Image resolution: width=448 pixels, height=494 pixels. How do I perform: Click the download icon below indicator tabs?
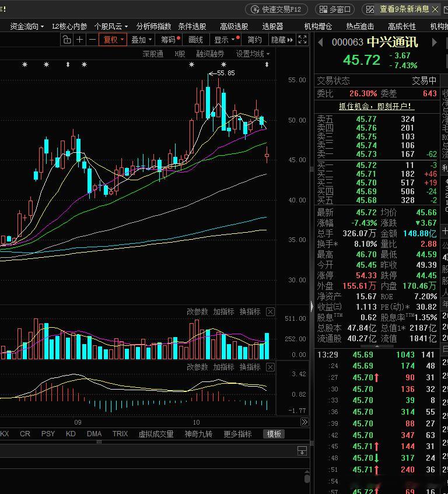[x=302, y=450]
